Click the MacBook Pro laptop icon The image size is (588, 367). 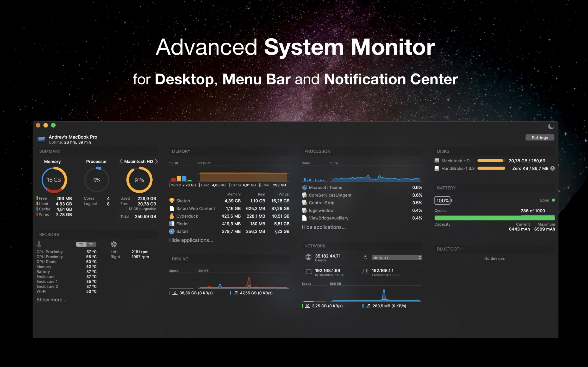41,139
